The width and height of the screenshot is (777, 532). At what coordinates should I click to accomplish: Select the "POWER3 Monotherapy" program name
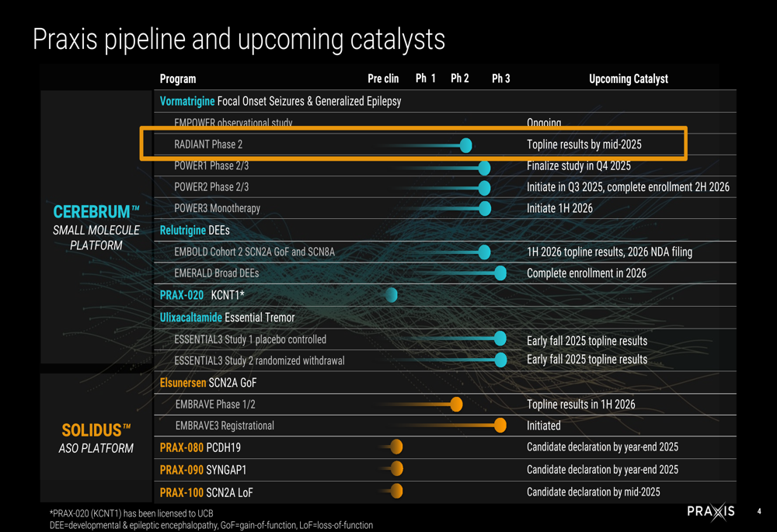click(217, 208)
